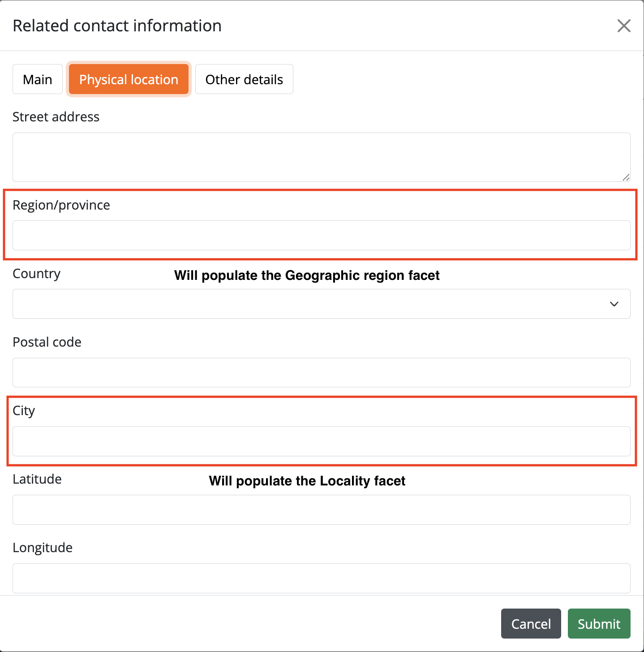Viewport: 644px width, 652px height.
Task: Click the Region/province field label
Action: (x=61, y=205)
